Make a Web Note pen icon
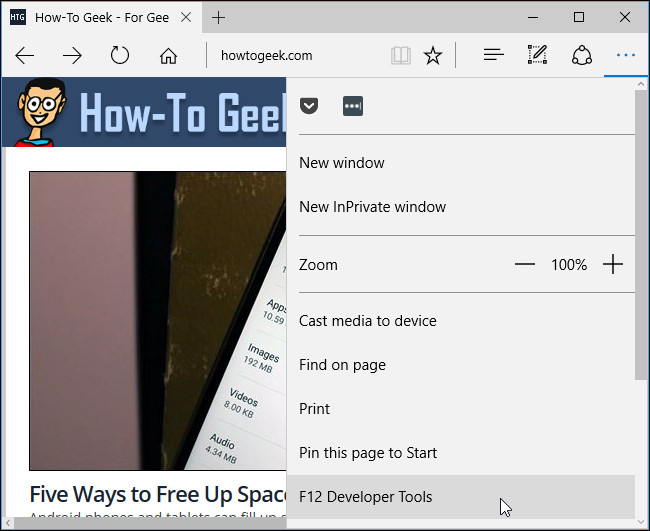The image size is (650, 531). 537,55
